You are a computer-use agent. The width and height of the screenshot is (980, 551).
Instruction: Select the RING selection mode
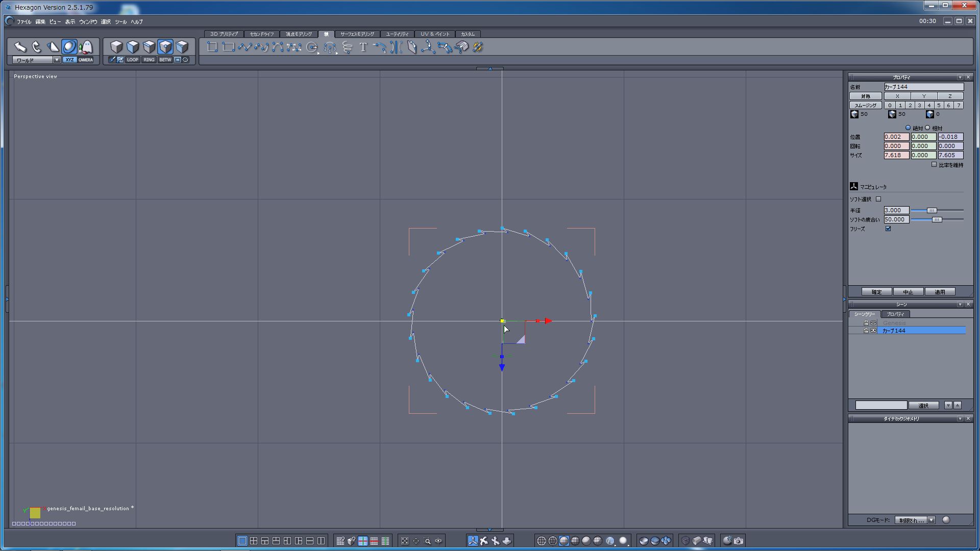pos(149,60)
